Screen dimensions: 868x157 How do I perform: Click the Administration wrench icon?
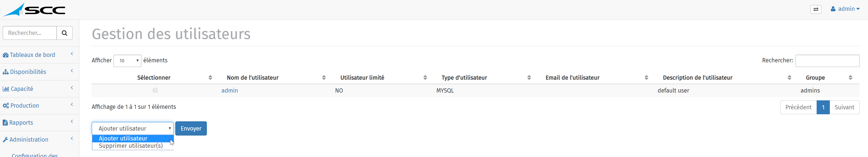coord(5,140)
